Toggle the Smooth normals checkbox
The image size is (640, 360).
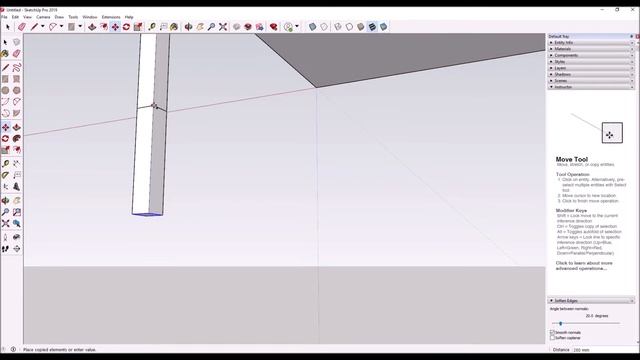click(x=552, y=333)
